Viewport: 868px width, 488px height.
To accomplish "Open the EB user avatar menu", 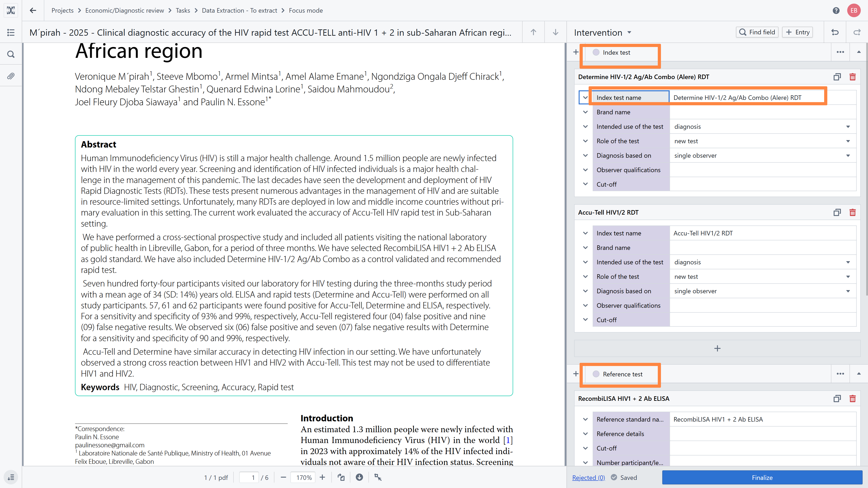I will [x=854, y=10].
